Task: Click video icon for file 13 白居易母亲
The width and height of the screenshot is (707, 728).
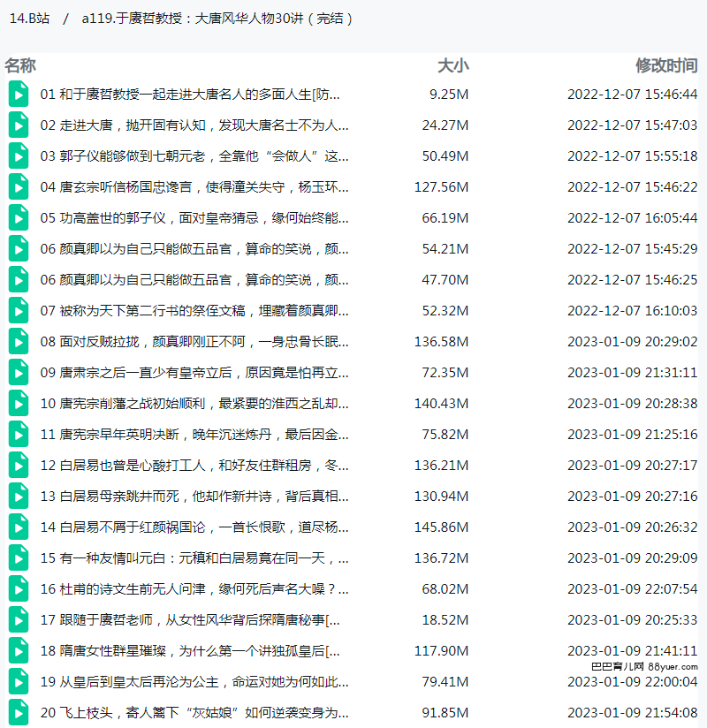Action: (19, 497)
